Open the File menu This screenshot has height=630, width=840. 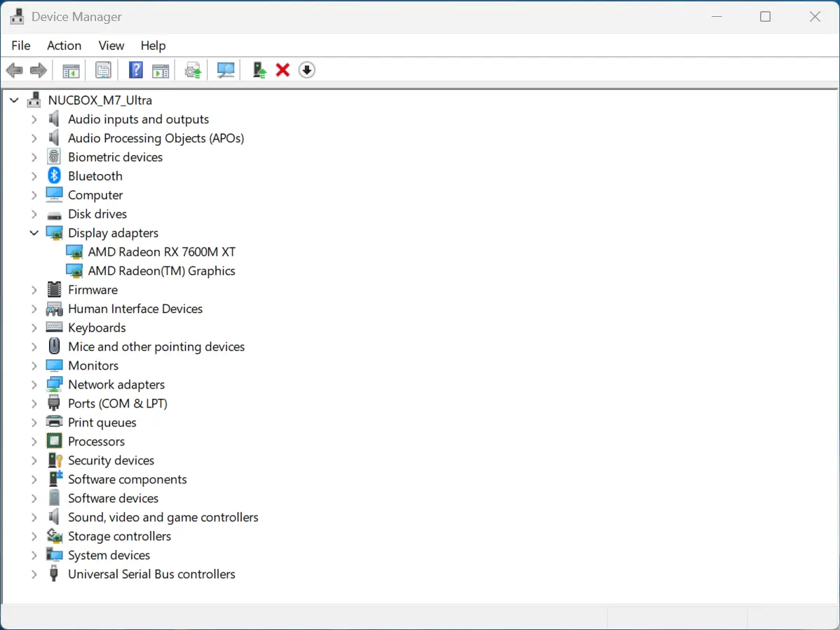tap(21, 46)
